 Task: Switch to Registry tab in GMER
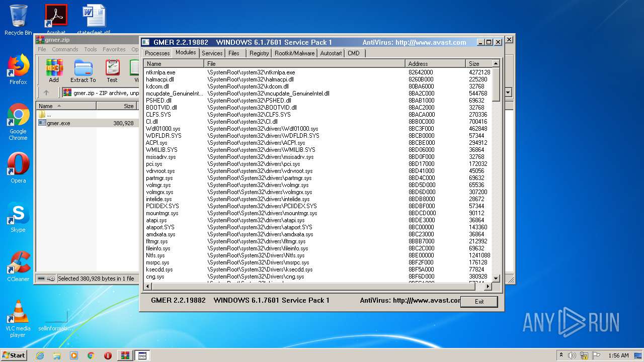[259, 53]
